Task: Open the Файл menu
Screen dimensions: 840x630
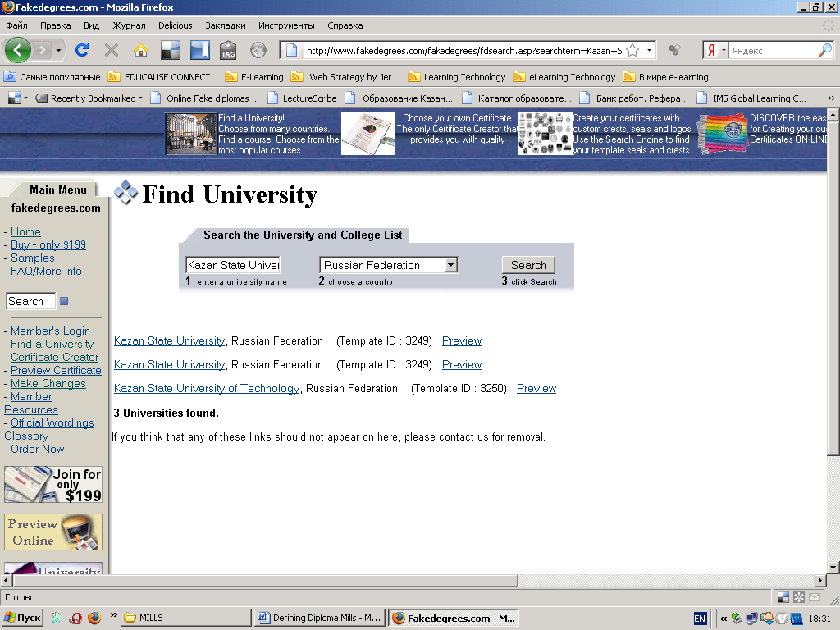Action: [17, 25]
